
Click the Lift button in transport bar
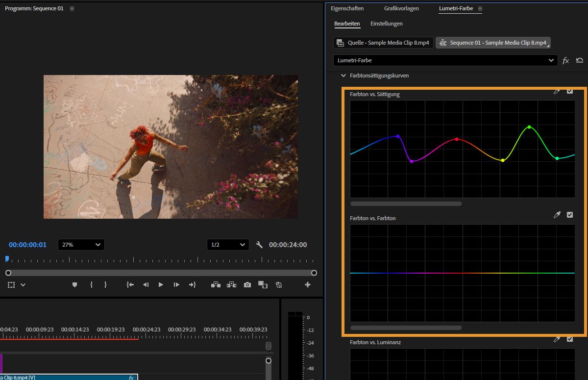click(215, 285)
